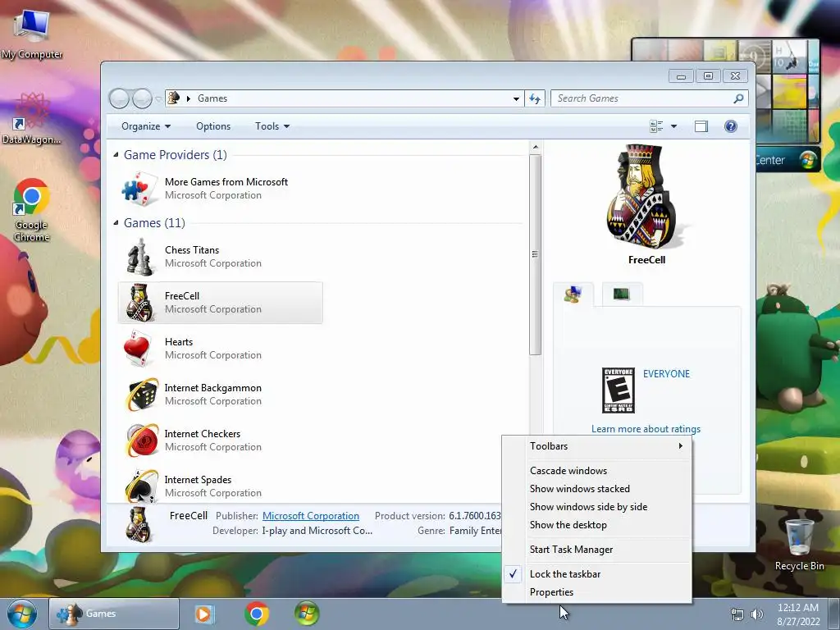Select the FreeCell list row

[x=220, y=303]
